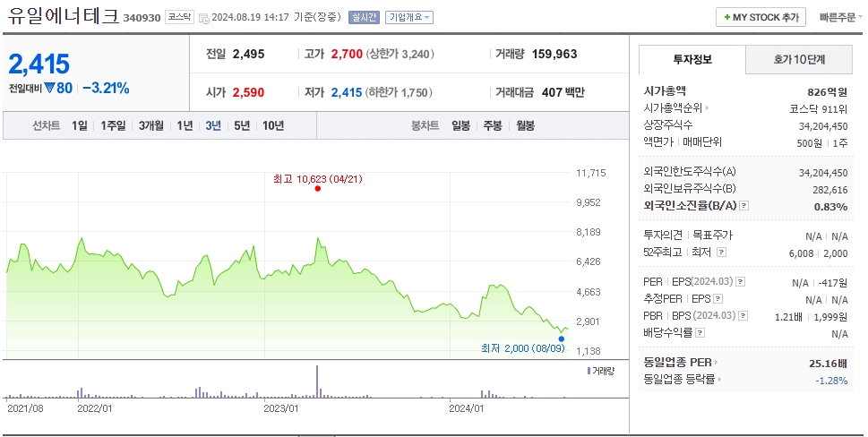The height and width of the screenshot is (437, 868).
Task: Click the red 최고 10,623 chart marker
Action: [x=318, y=189]
